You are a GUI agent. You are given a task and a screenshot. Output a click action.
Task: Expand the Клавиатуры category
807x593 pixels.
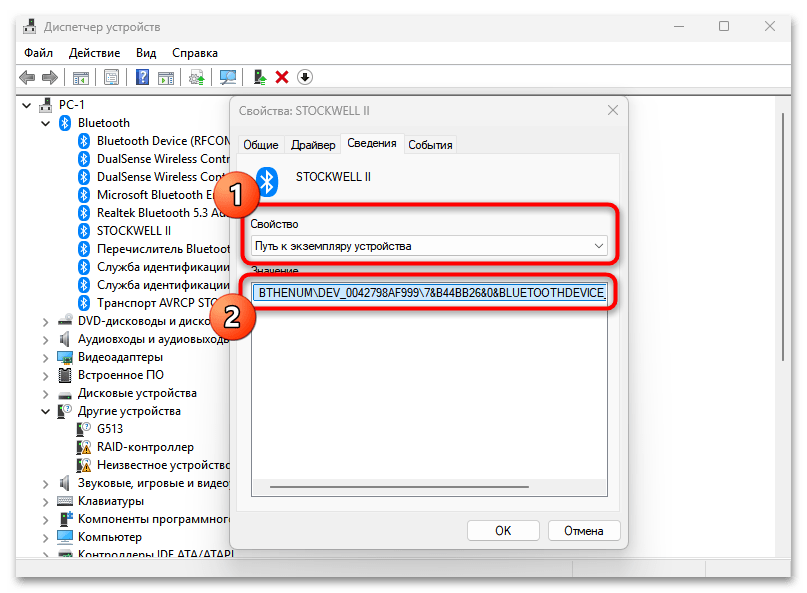coord(46,502)
